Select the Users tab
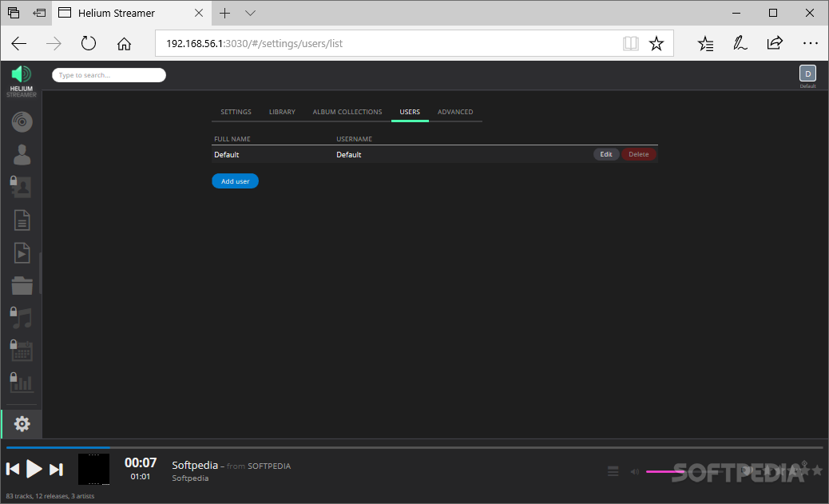 410,112
